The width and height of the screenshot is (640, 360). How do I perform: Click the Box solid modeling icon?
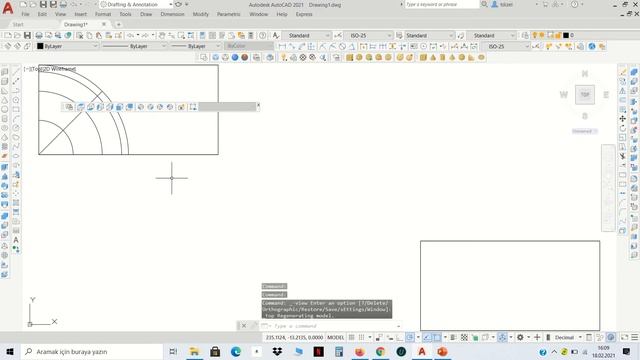[x=423, y=57]
